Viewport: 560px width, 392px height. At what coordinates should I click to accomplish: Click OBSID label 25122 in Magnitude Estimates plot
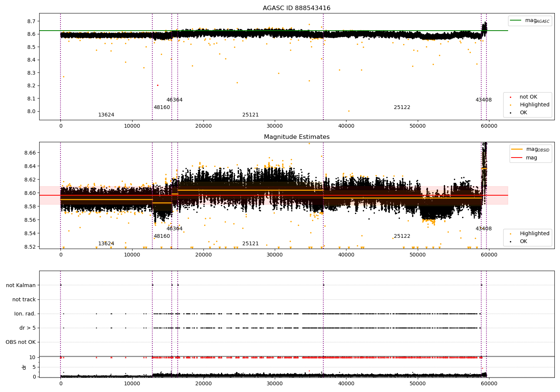402,236
